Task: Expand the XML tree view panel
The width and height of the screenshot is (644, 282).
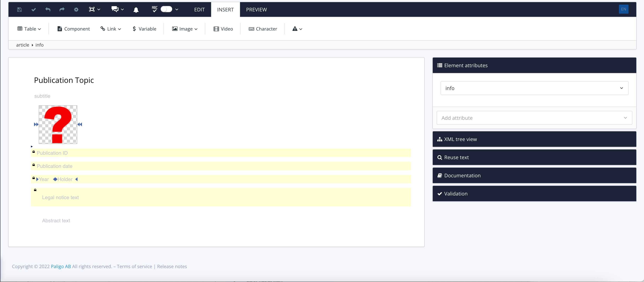Action: [x=534, y=139]
